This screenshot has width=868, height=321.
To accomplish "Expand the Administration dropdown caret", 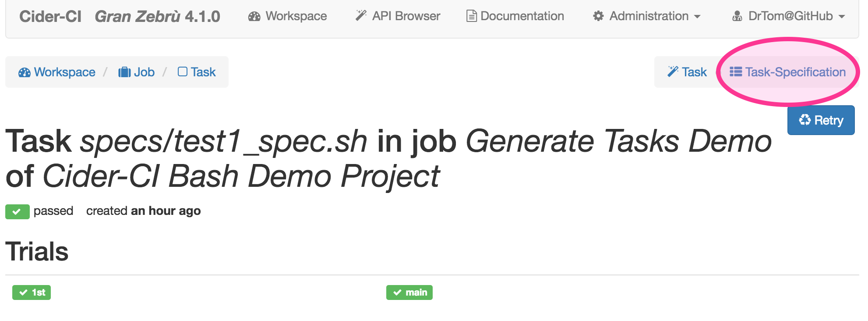I will [697, 17].
